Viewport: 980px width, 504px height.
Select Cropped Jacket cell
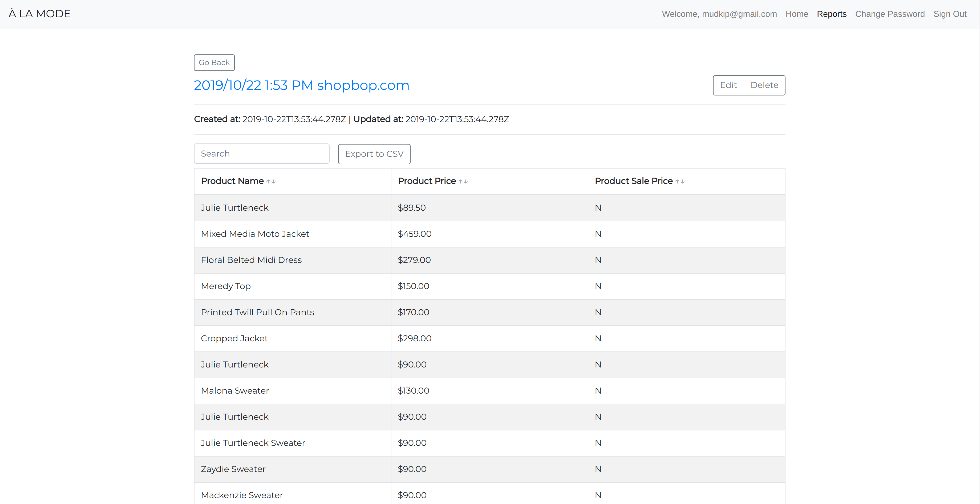click(x=293, y=339)
